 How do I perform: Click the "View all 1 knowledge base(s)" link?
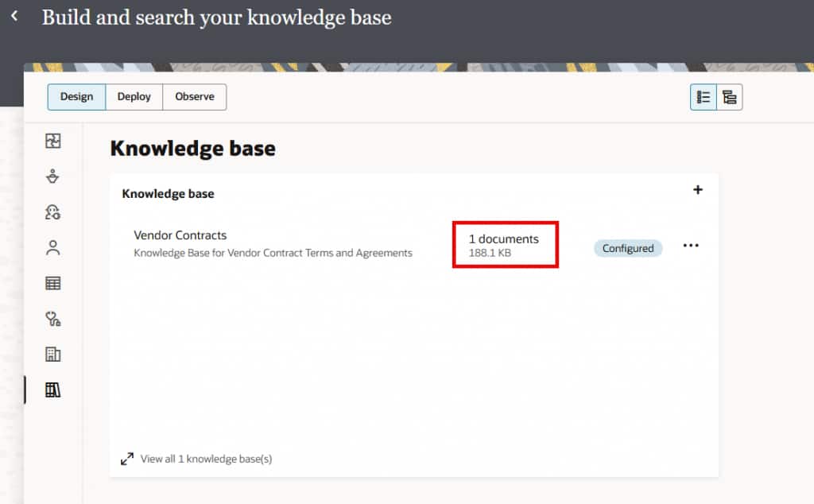click(206, 459)
